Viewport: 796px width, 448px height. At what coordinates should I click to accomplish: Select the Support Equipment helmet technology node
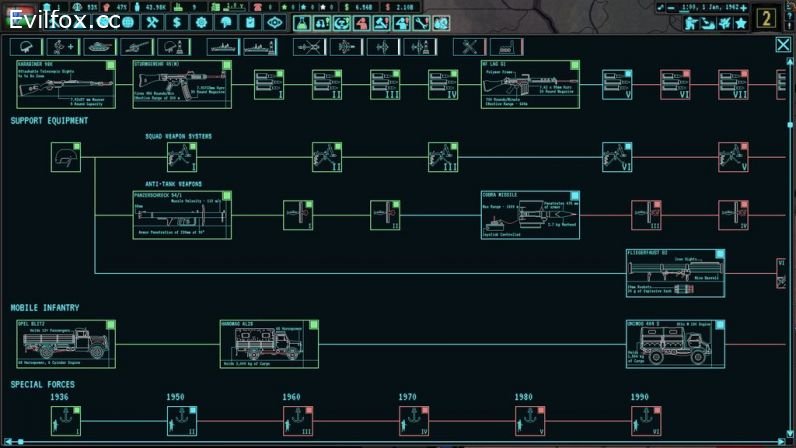pyautogui.click(x=65, y=157)
